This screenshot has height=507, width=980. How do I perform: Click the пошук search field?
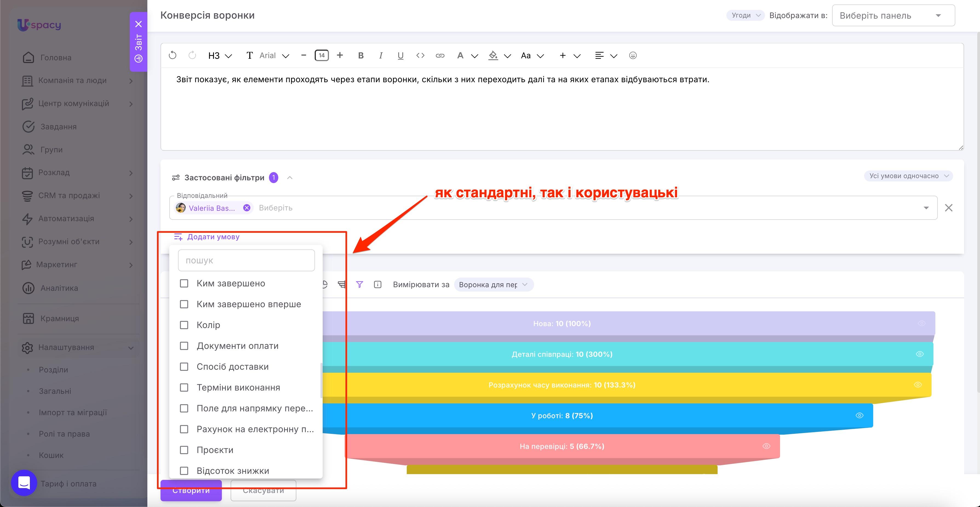coord(246,260)
